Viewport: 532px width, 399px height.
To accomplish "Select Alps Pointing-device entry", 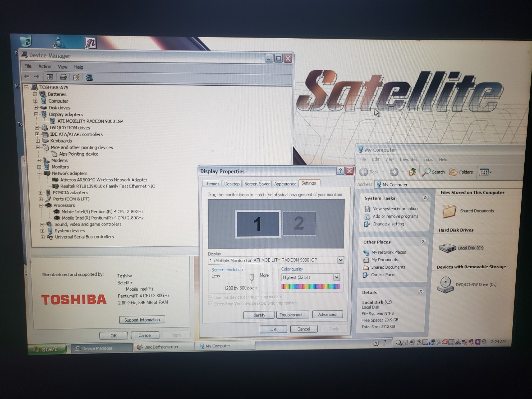I will pyautogui.click(x=78, y=154).
